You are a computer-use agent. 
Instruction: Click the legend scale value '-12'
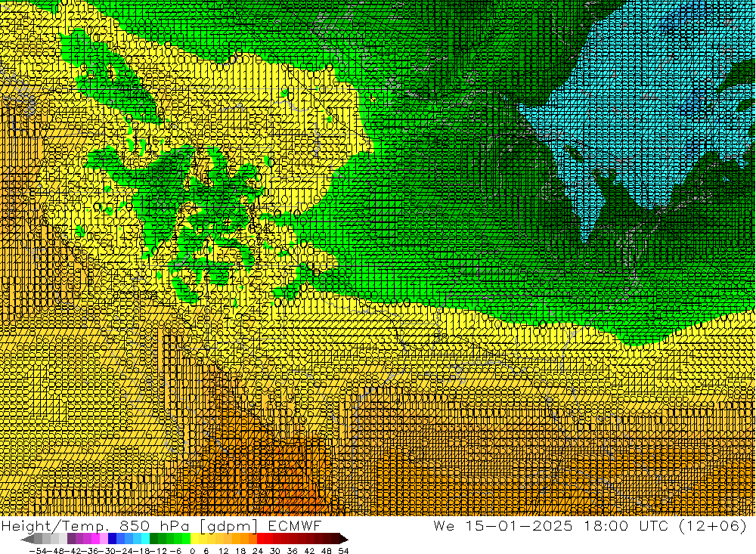pyautogui.click(x=159, y=551)
